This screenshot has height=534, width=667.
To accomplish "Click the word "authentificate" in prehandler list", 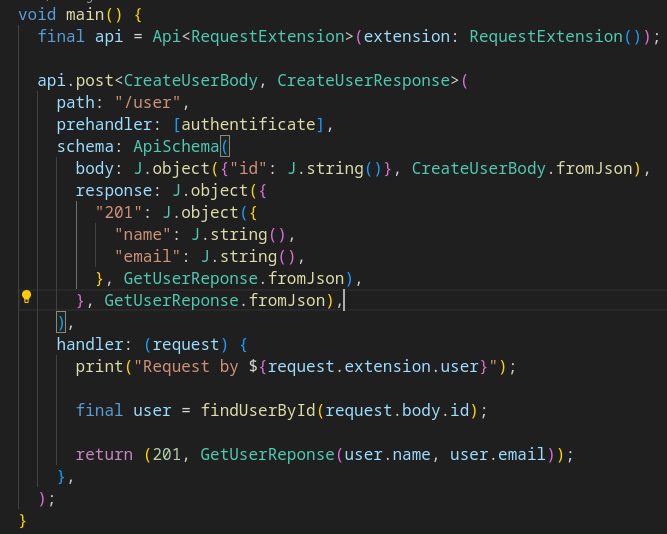I will click(248, 125).
